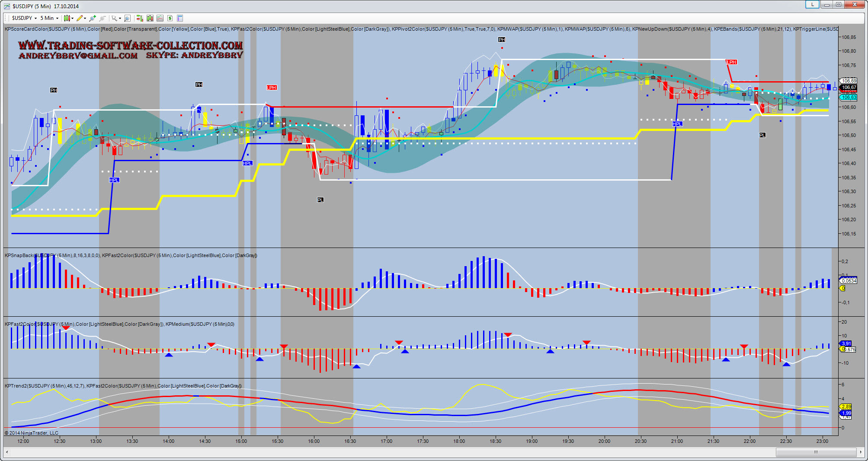Open the candlestick chart style dropdown
Image resolution: width=868 pixels, height=461 pixels.
pyautogui.click(x=68, y=18)
